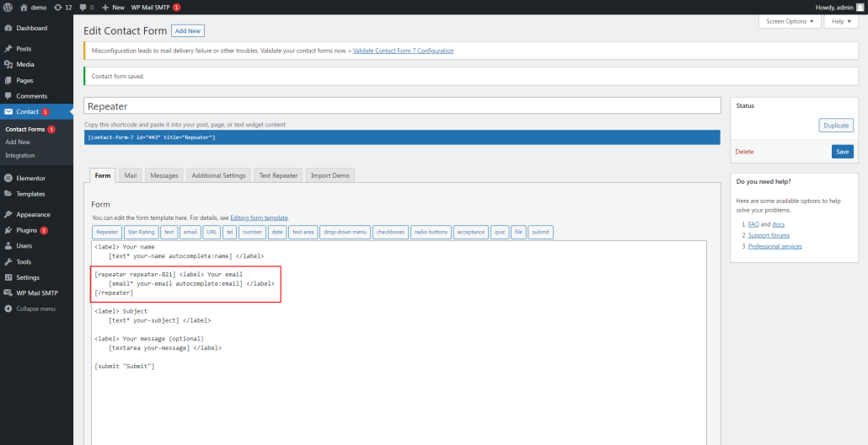Viewport: 868px width, 445px height.
Task: Insert a checkboxes tag
Action: coord(391,232)
